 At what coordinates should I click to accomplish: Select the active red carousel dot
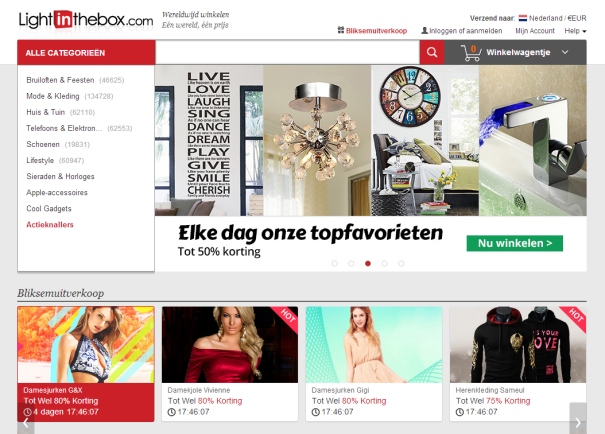tap(368, 263)
